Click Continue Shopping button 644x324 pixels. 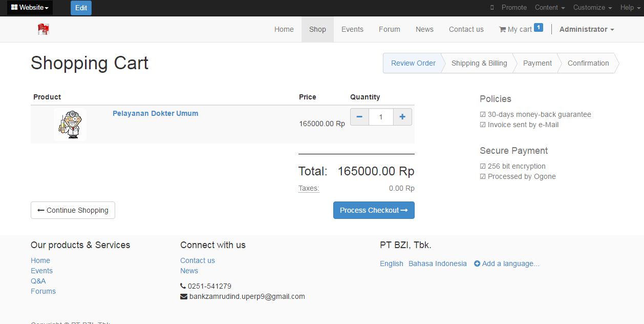click(73, 210)
